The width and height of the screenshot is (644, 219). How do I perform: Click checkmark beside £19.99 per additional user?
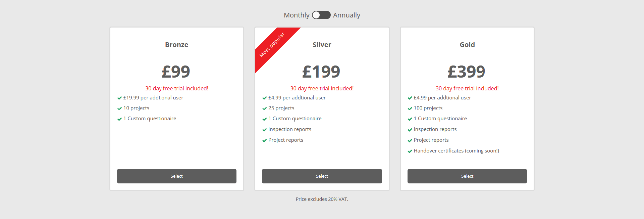point(119,98)
